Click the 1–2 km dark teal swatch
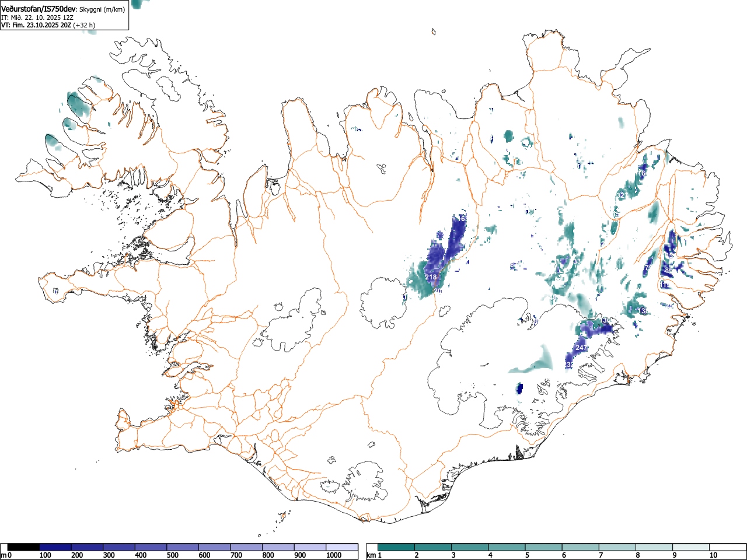747x560 pixels. 397,547
